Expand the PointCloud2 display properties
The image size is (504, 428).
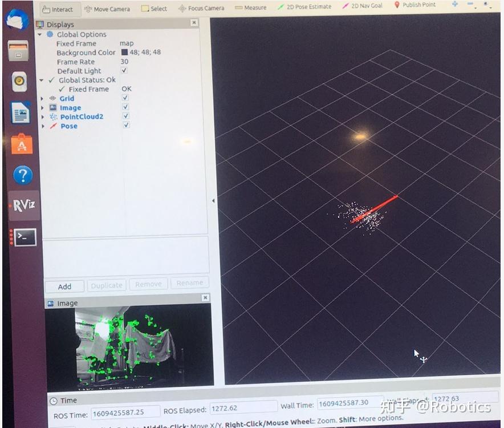coord(42,117)
